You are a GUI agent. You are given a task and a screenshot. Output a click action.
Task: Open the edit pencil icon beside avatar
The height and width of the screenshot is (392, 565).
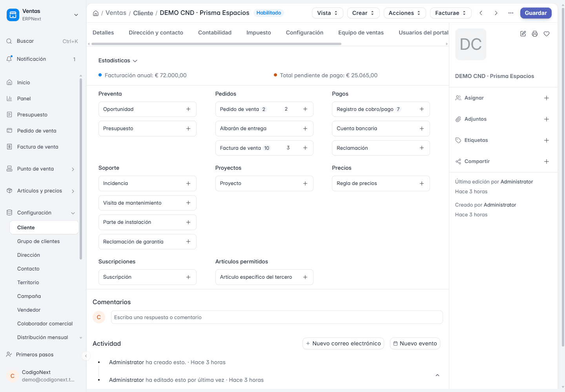523,34
